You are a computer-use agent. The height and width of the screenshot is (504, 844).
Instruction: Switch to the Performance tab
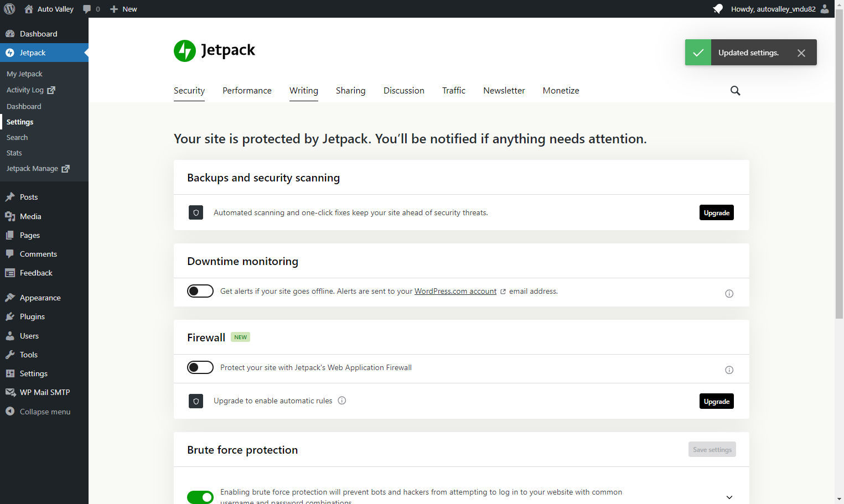tap(247, 91)
